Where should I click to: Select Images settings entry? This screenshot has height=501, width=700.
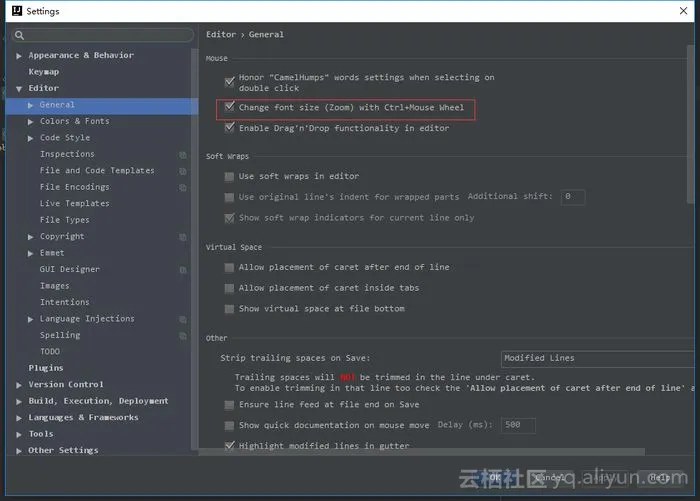(54, 286)
